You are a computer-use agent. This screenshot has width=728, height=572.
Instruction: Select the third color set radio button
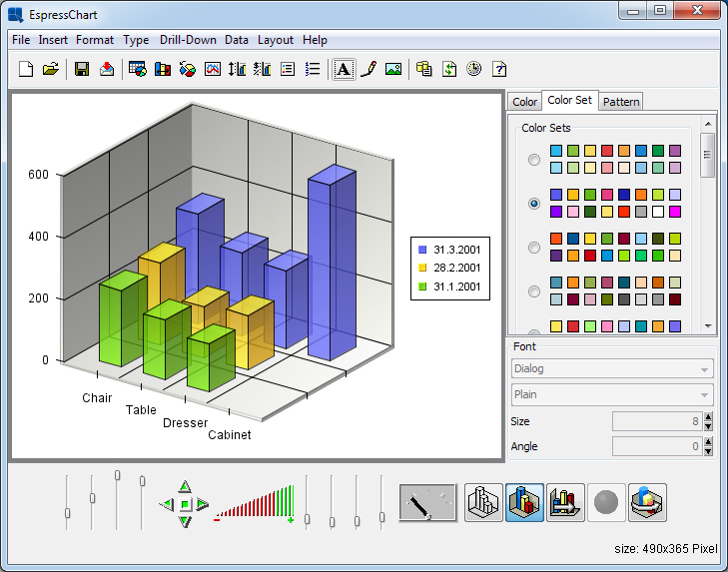(x=534, y=248)
